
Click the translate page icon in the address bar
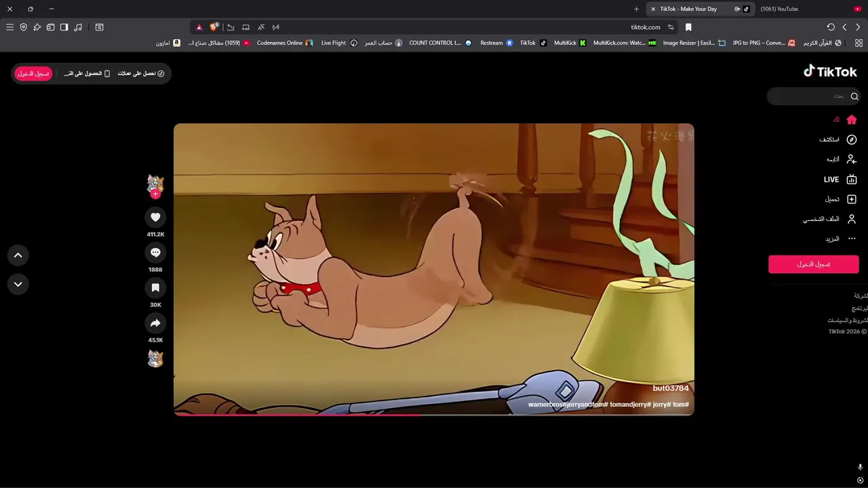click(x=261, y=27)
